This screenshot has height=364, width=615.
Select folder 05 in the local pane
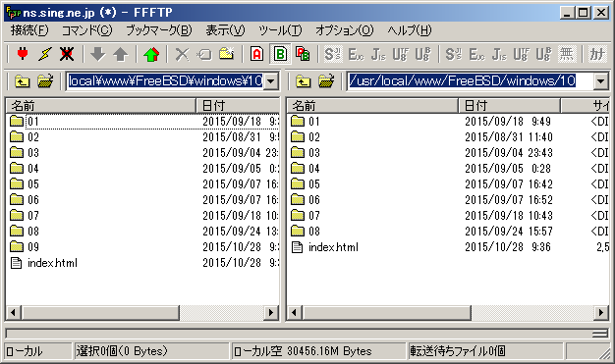25,184
